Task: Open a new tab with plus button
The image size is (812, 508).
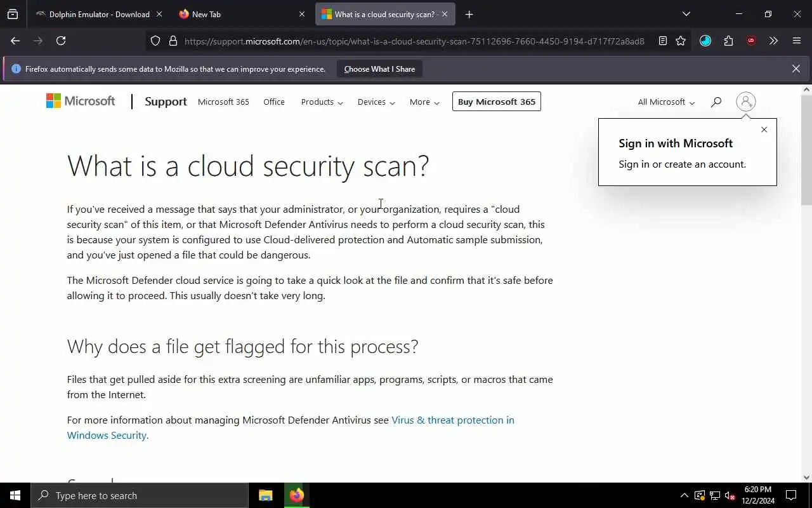Action: 469,14
